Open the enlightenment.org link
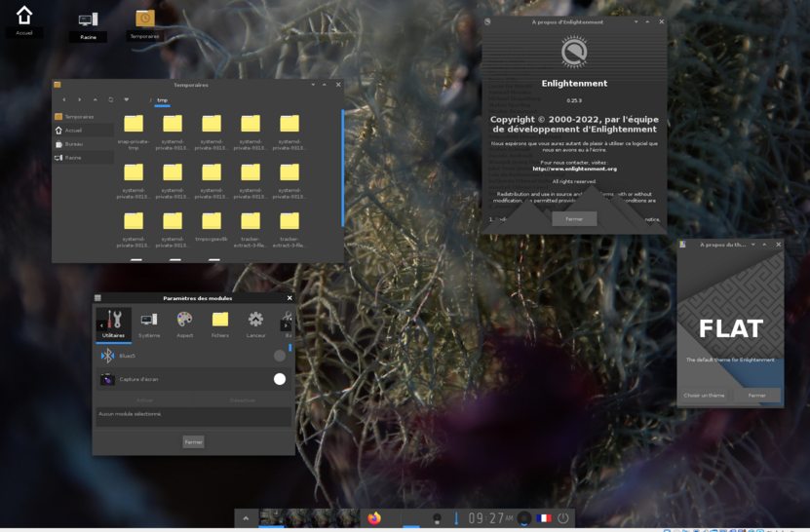The width and height of the screenshot is (810, 532). pos(574,169)
